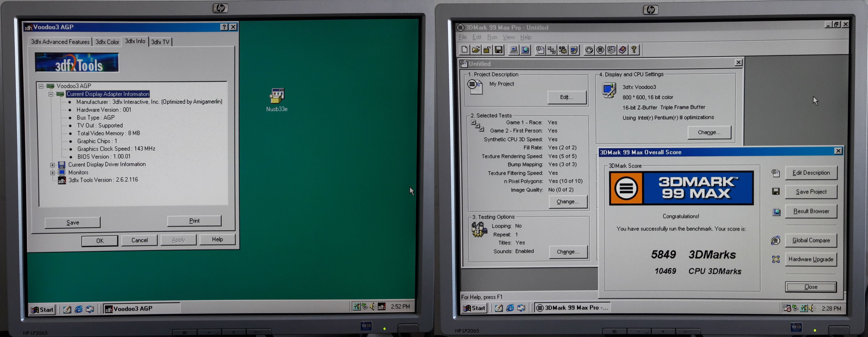This screenshot has width=868, height=337.
Task: Click the Open project folder toolbar icon
Action: pos(476,50)
